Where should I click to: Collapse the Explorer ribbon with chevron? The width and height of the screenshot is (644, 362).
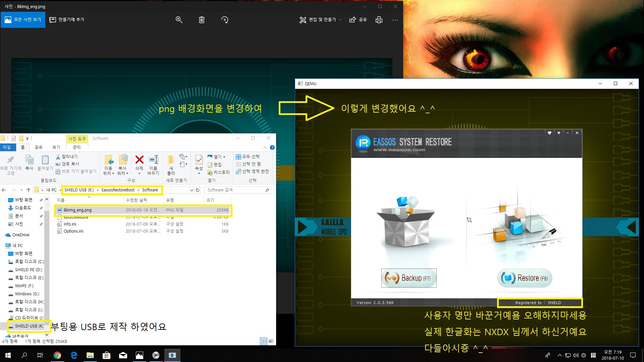265,147
